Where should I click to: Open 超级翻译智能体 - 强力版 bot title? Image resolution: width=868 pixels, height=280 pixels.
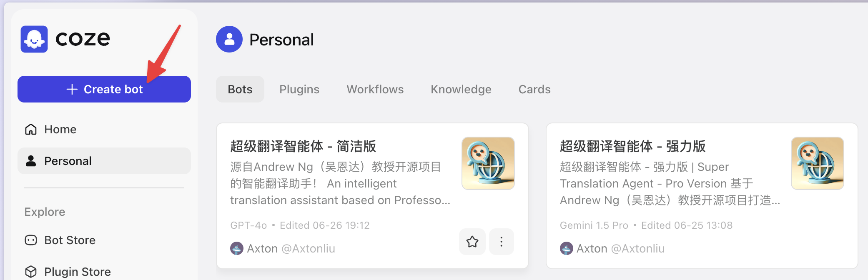[x=632, y=146]
